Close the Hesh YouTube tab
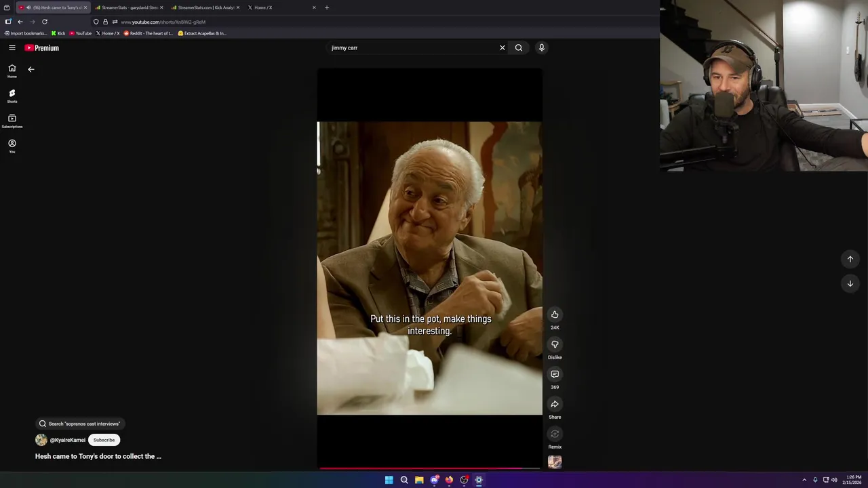Image resolution: width=868 pixels, height=488 pixels. (85, 7)
